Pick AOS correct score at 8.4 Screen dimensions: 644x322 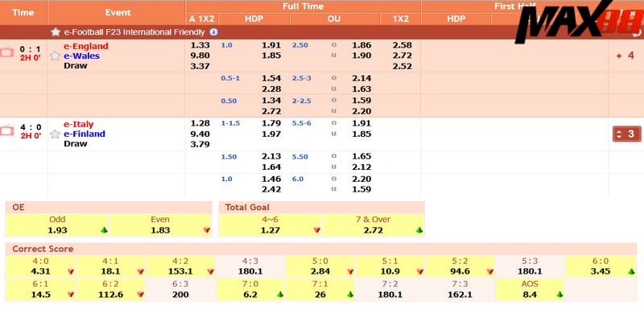pyautogui.click(x=530, y=290)
